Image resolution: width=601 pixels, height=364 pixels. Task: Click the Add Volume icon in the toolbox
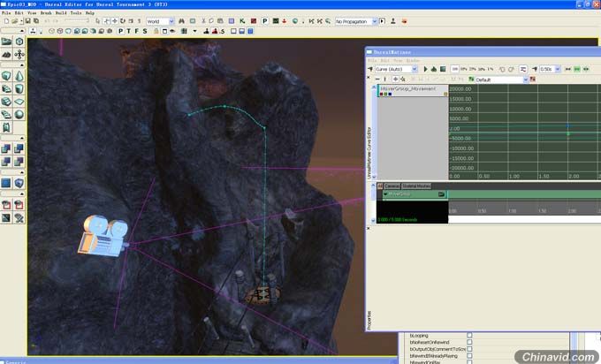tap(19, 183)
